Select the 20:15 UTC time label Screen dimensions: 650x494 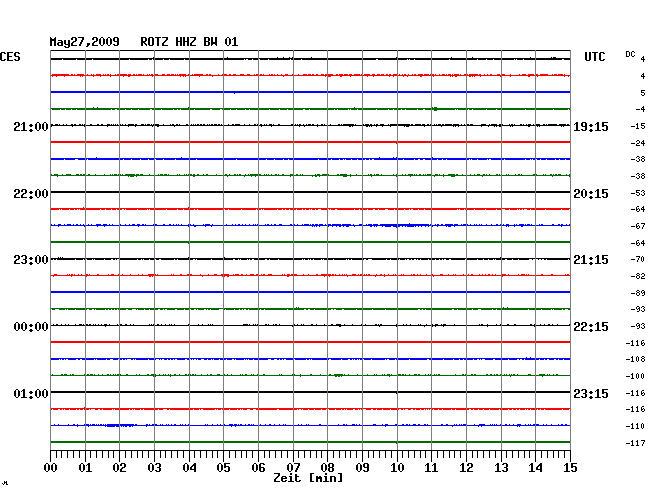coord(591,194)
